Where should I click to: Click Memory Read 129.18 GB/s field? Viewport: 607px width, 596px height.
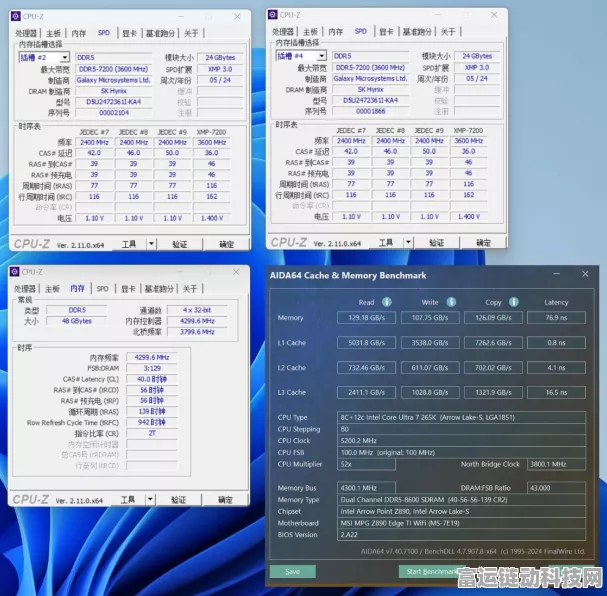pyautogui.click(x=366, y=318)
